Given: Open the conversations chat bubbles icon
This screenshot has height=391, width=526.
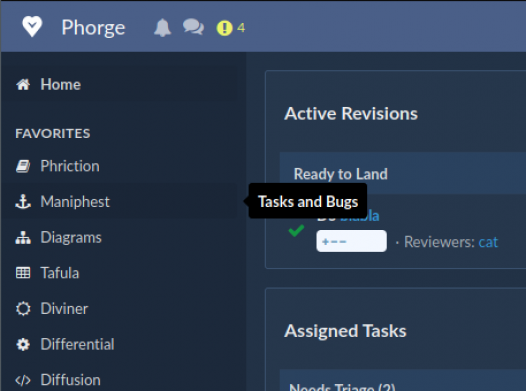Looking at the screenshot, I should pyautogui.click(x=193, y=27).
